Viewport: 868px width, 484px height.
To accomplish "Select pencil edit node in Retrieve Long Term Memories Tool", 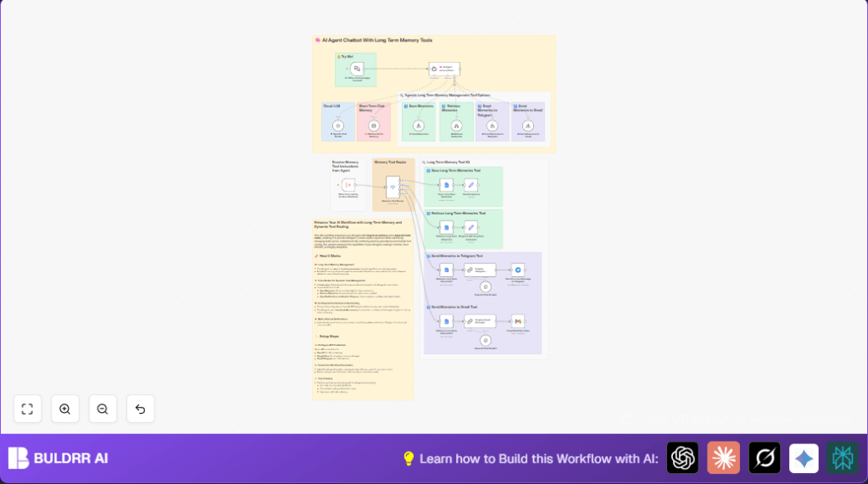I will (x=471, y=227).
